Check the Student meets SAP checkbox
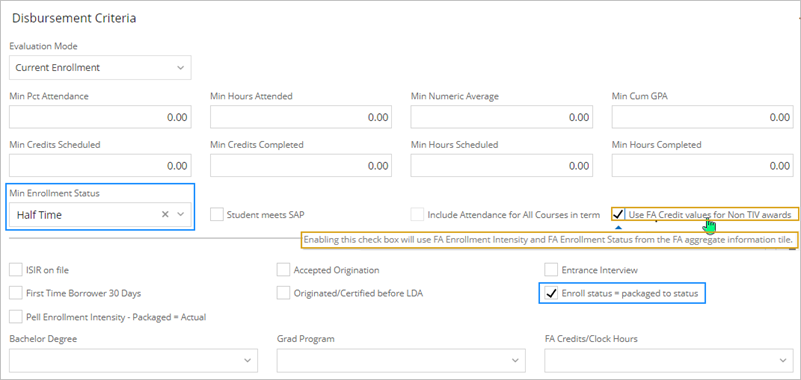This screenshot has width=801, height=380. coord(217,215)
